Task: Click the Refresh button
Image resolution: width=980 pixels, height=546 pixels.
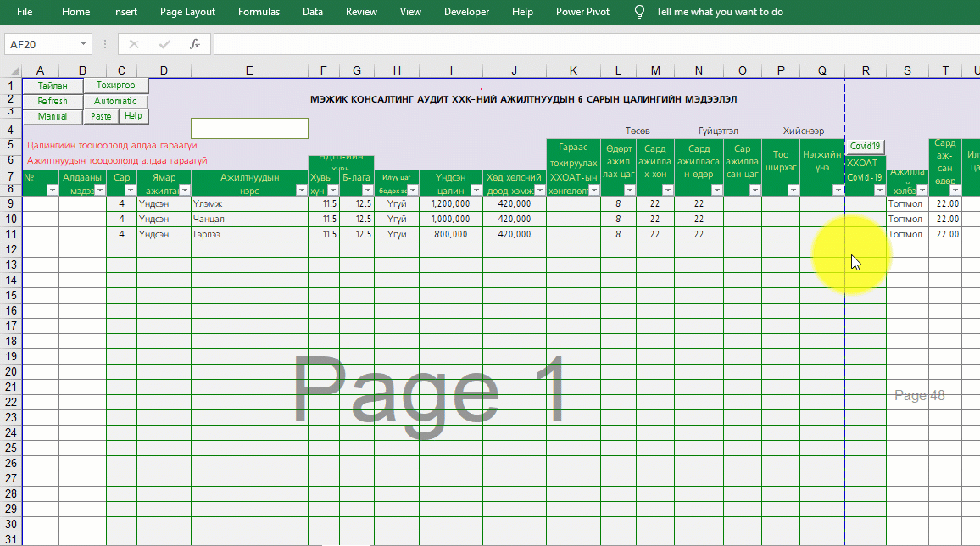Action: (x=53, y=101)
